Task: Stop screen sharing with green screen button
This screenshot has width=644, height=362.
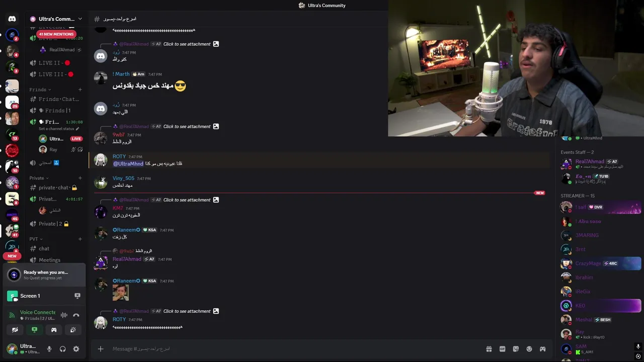Action: point(34,330)
